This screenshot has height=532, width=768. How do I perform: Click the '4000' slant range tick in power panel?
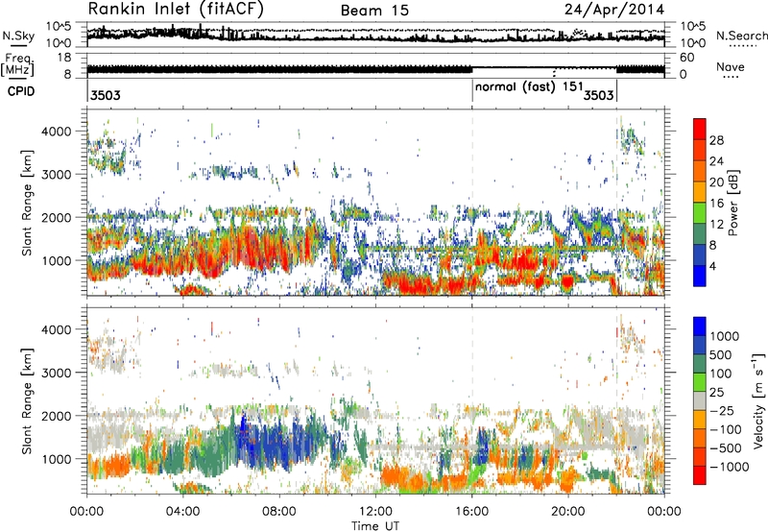(x=58, y=132)
